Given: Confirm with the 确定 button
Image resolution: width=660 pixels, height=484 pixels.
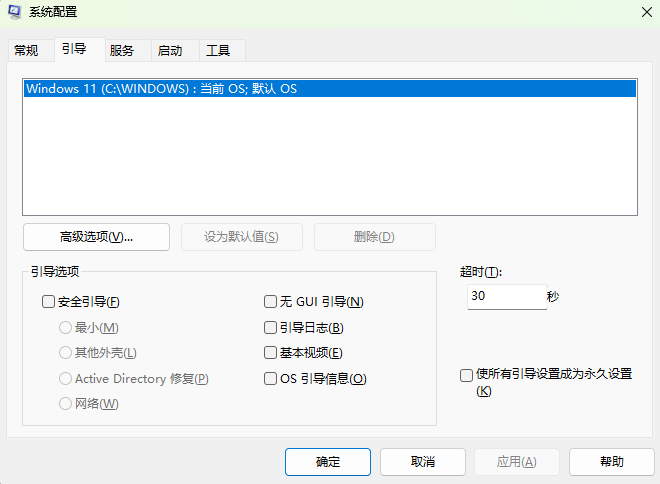Looking at the screenshot, I should click(x=328, y=462).
